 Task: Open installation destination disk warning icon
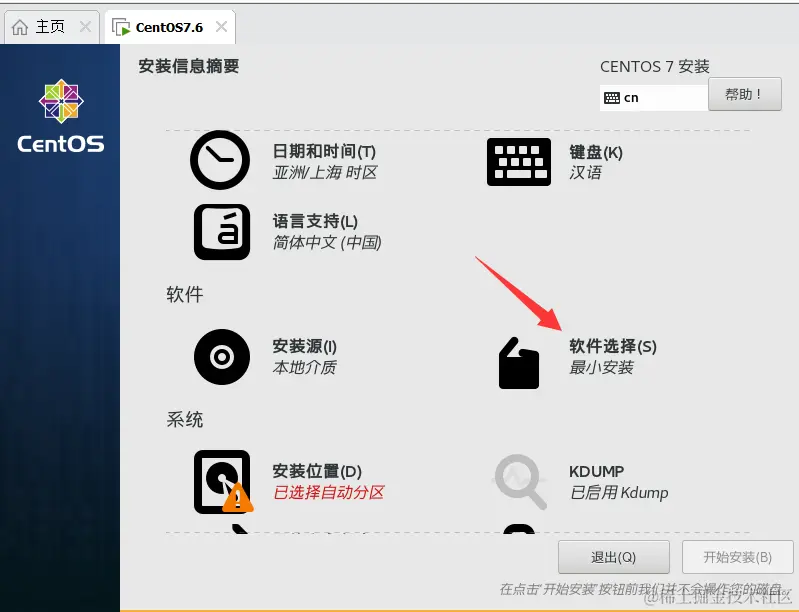click(x=223, y=482)
